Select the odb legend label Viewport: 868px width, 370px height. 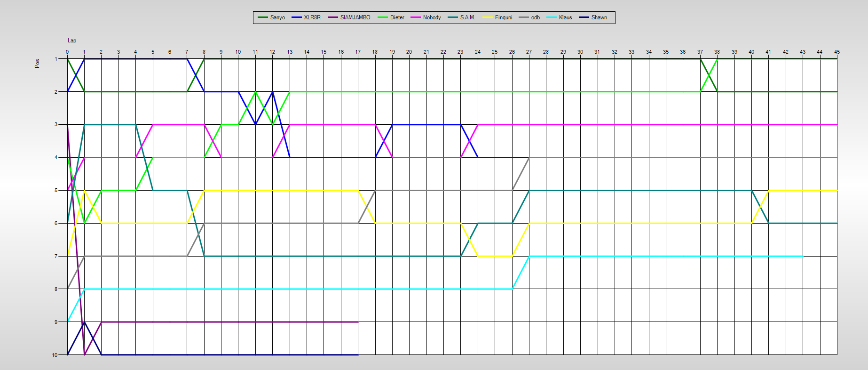pyautogui.click(x=535, y=17)
